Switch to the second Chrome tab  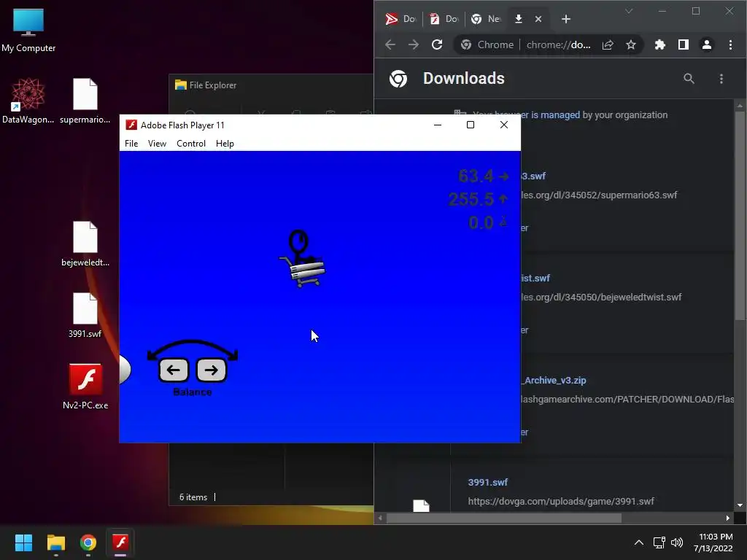(x=444, y=19)
